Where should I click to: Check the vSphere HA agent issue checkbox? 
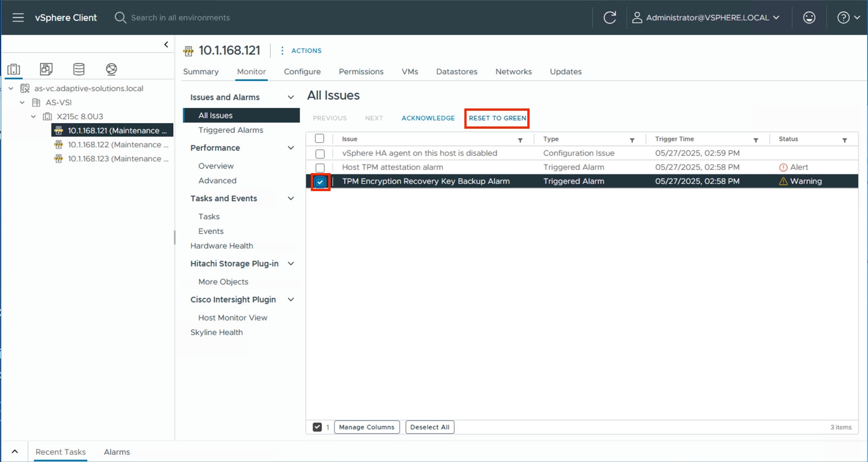coord(320,153)
